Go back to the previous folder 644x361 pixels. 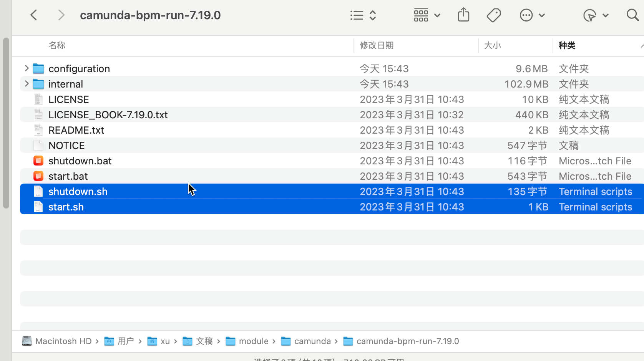click(x=34, y=15)
